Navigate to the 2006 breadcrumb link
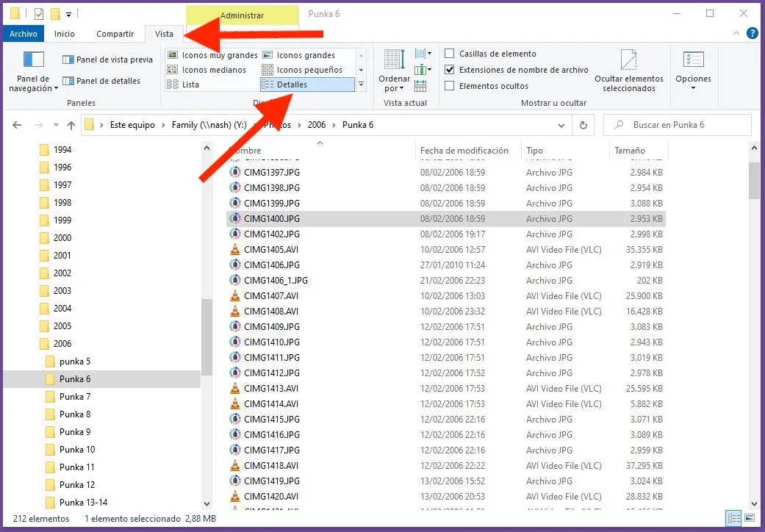Viewport: 765px width, 532px height. click(x=317, y=125)
